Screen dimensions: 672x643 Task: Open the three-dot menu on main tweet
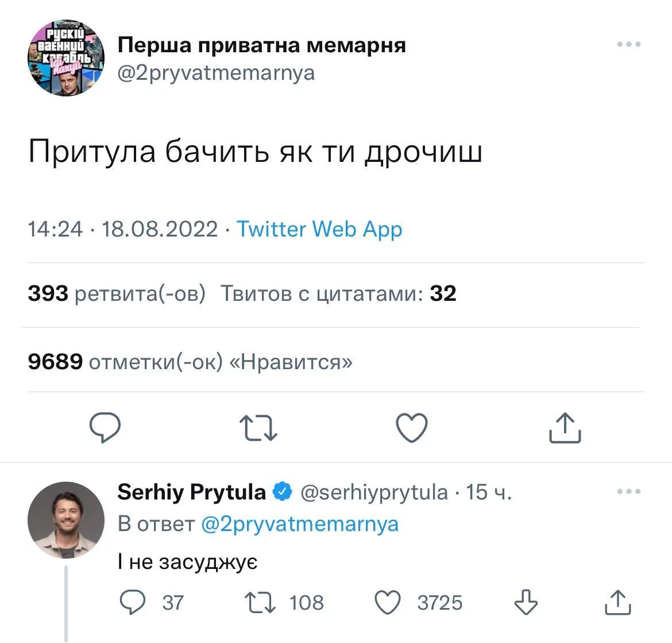(628, 44)
